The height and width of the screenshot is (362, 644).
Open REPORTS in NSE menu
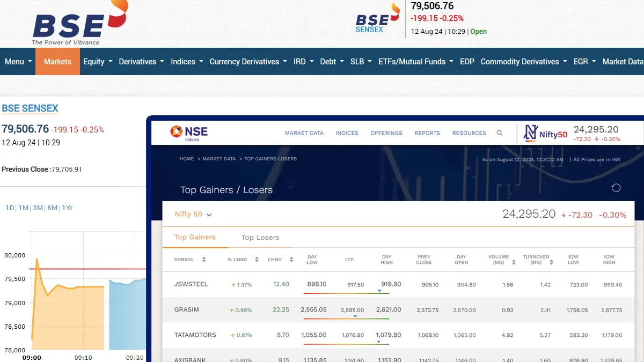[x=427, y=133]
